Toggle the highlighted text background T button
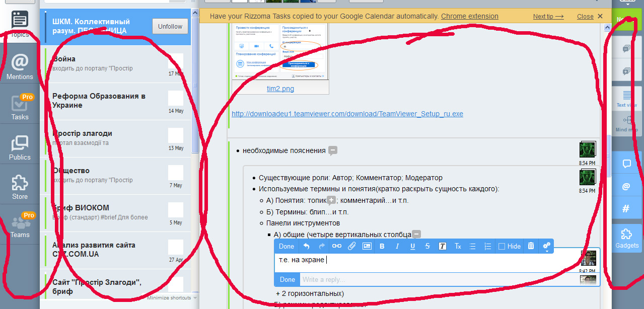Viewport: 644px width, 309px height. (x=442, y=246)
